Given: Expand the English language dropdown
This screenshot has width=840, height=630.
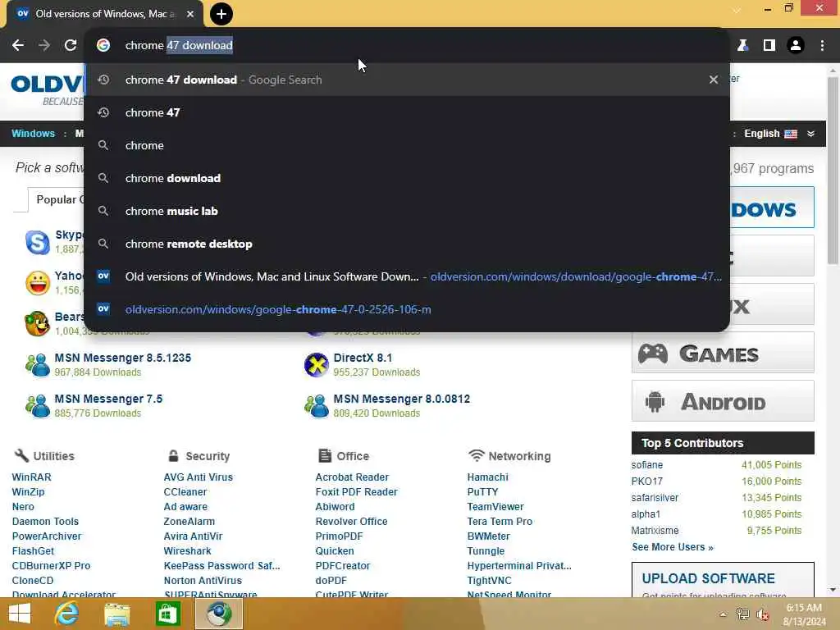Looking at the screenshot, I should click(811, 134).
